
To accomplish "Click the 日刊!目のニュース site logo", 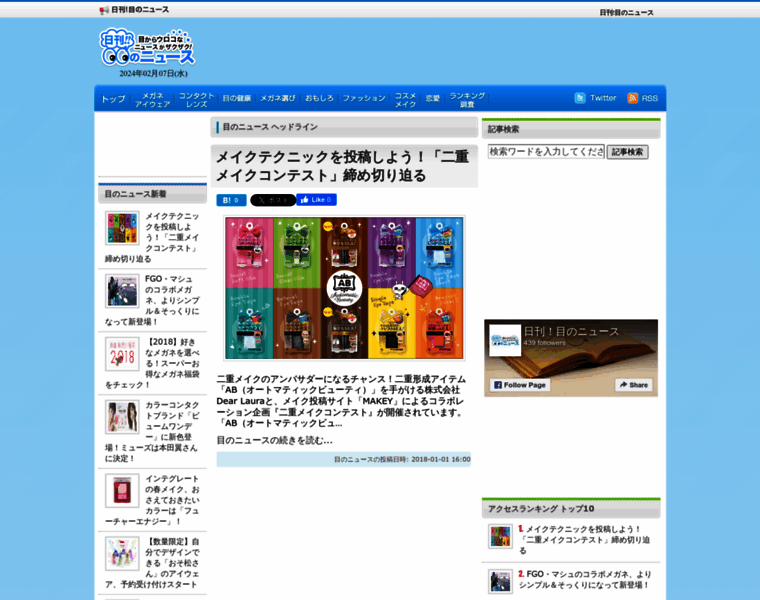I will click(x=146, y=47).
